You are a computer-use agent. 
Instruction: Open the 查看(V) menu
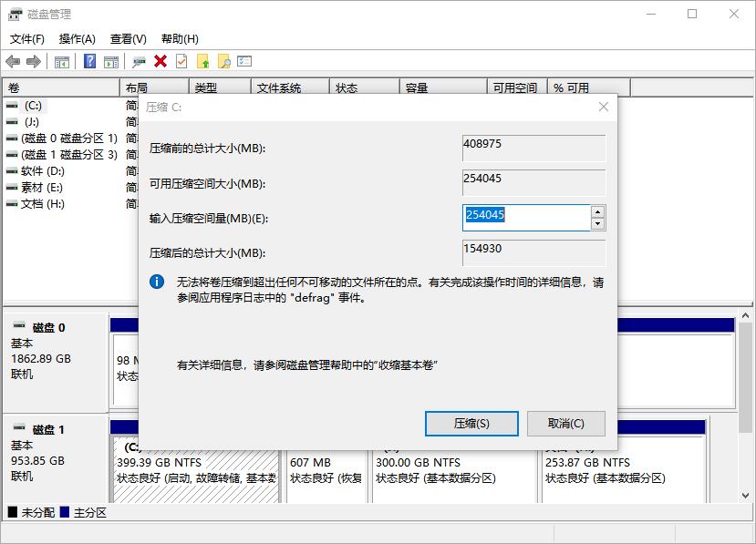129,39
